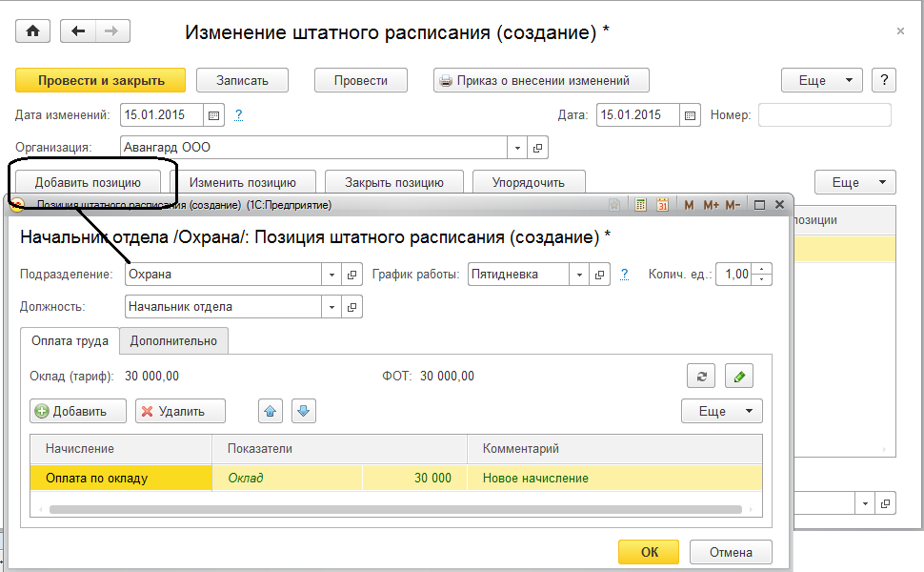Click the green pencil edit icon
This screenshot has height=572, width=924.
739,376
